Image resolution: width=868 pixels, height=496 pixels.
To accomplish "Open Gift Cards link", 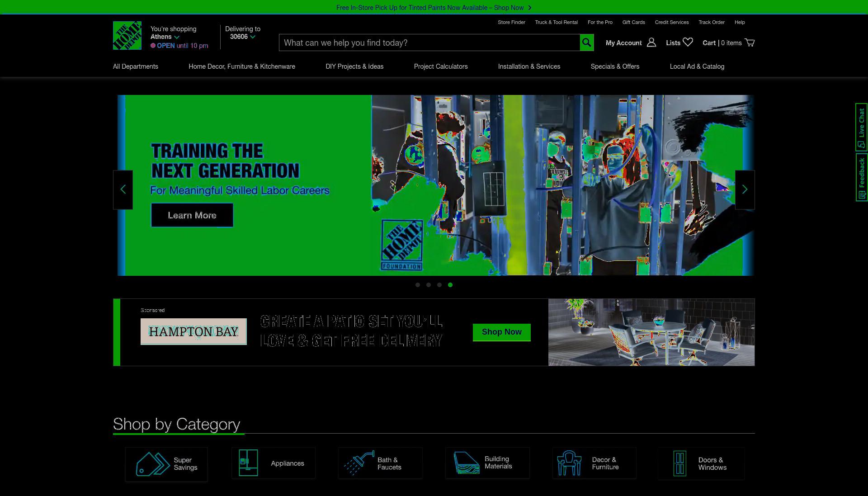I will [633, 22].
